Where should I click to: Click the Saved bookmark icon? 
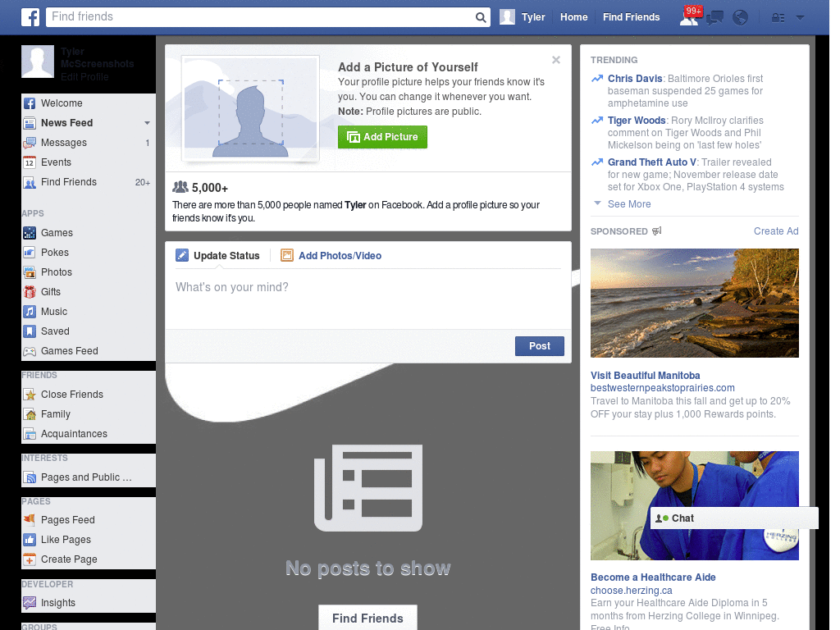pos(30,331)
